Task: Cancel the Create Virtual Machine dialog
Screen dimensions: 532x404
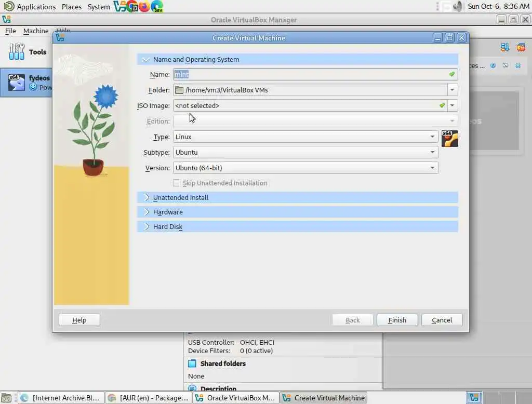Action: pos(442,320)
